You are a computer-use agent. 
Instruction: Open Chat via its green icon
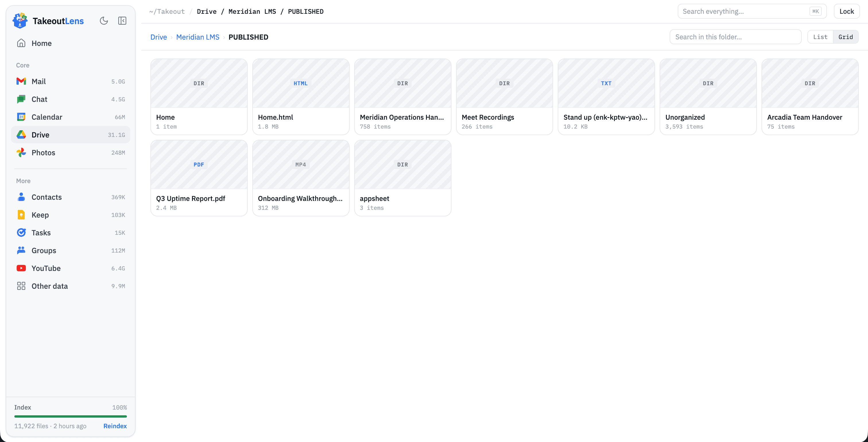coord(21,99)
